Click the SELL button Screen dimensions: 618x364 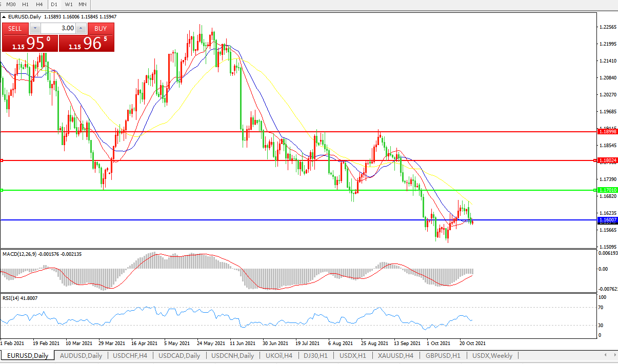pyautogui.click(x=15, y=29)
